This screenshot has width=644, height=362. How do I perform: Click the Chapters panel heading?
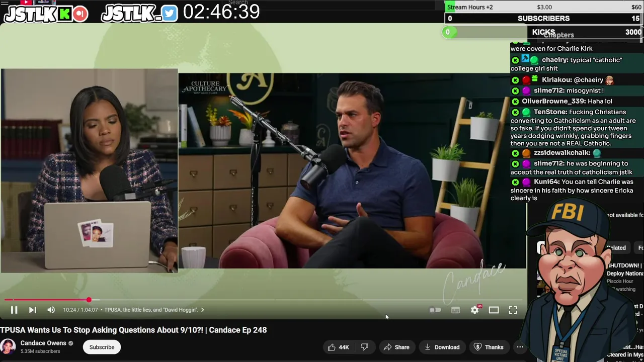(x=558, y=35)
